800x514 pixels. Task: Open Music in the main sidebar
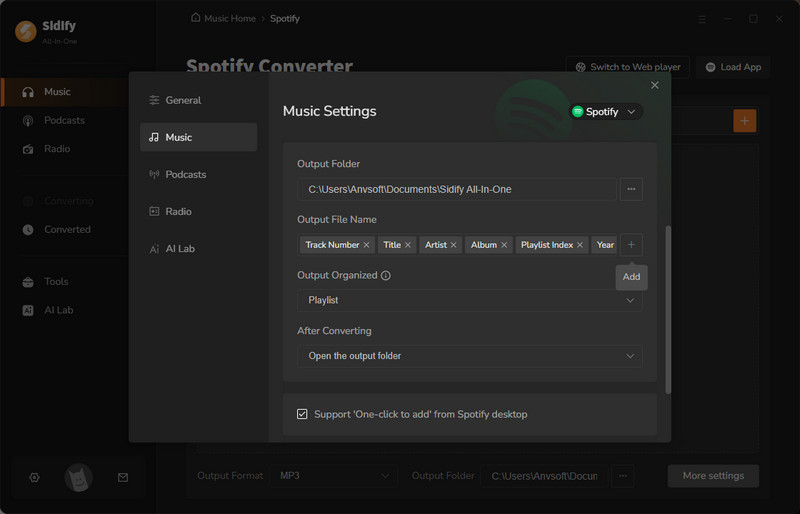(x=64, y=92)
